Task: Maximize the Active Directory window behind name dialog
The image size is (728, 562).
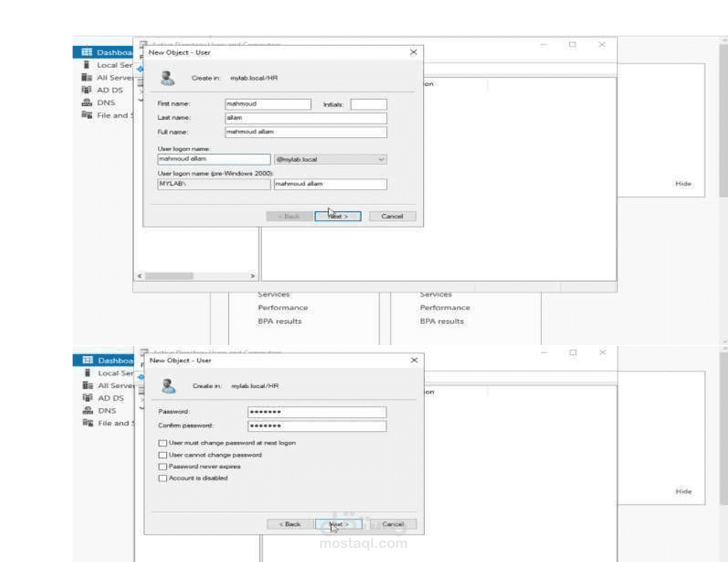Action: pos(572,44)
